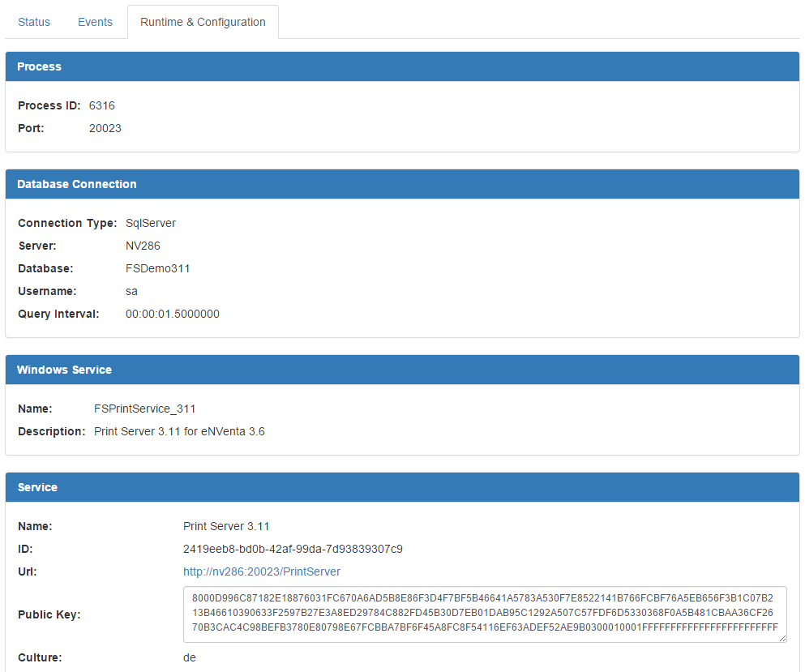Switch to the Status tab
The image size is (805, 672).
pos(34,22)
